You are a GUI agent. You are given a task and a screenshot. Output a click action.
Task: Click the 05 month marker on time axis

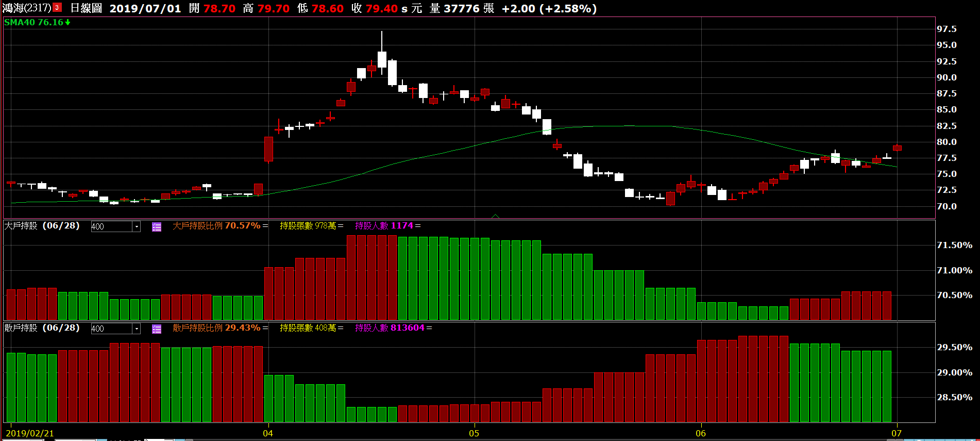pos(474,433)
